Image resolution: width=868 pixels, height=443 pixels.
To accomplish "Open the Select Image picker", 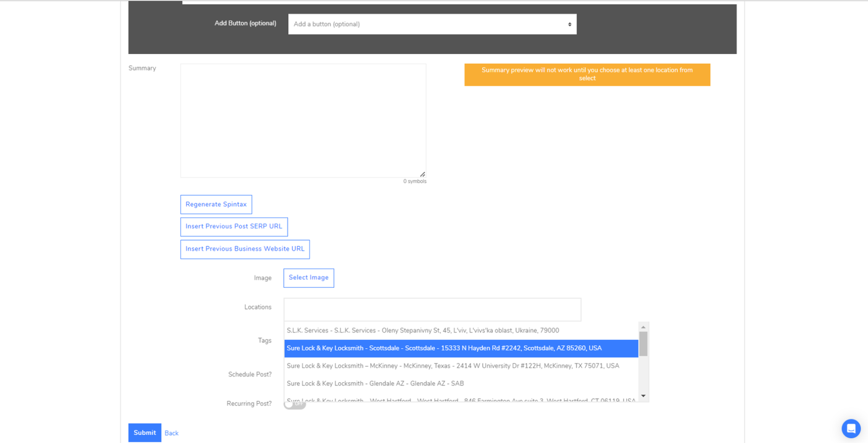I will [308, 278].
